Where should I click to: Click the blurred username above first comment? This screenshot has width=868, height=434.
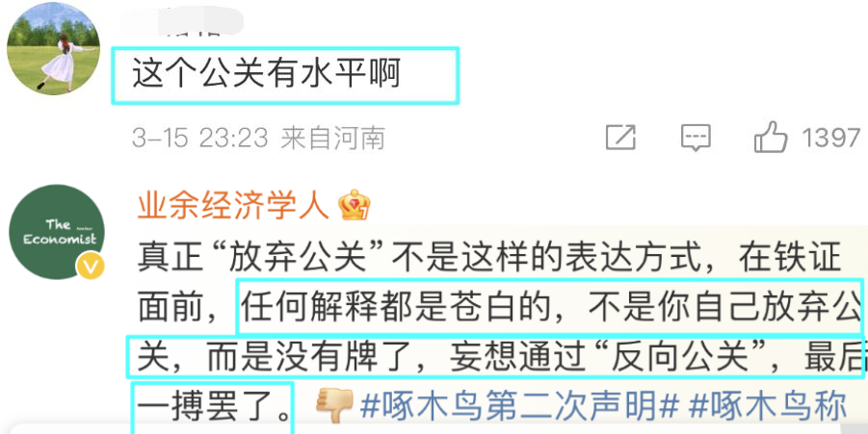(x=183, y=21)
